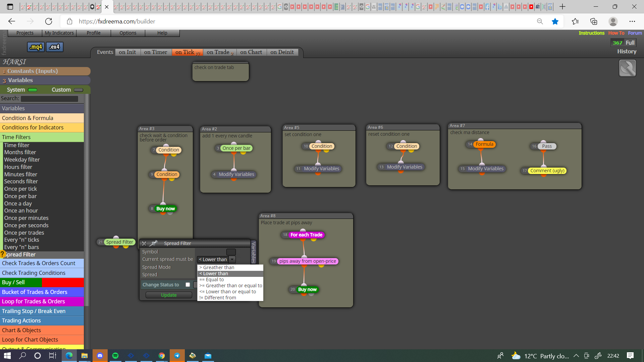Open Spotify from the taskbar
The width and height of the screenshot is (644, 362).
click(115, 356)
